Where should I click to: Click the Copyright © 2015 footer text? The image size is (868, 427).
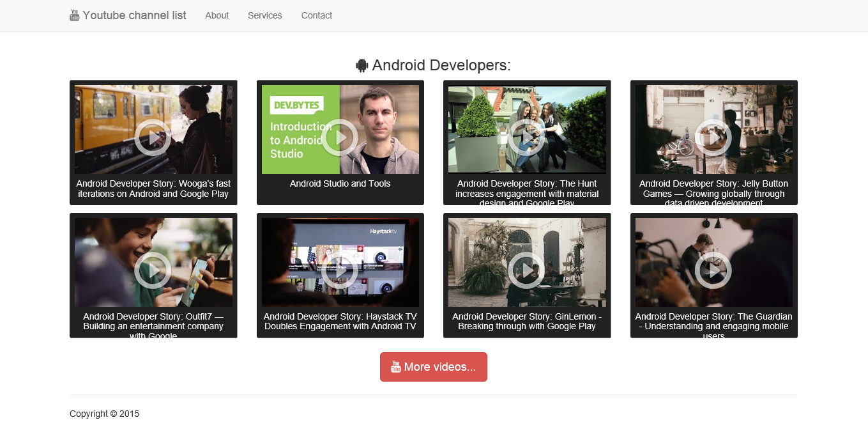point(104,414)
